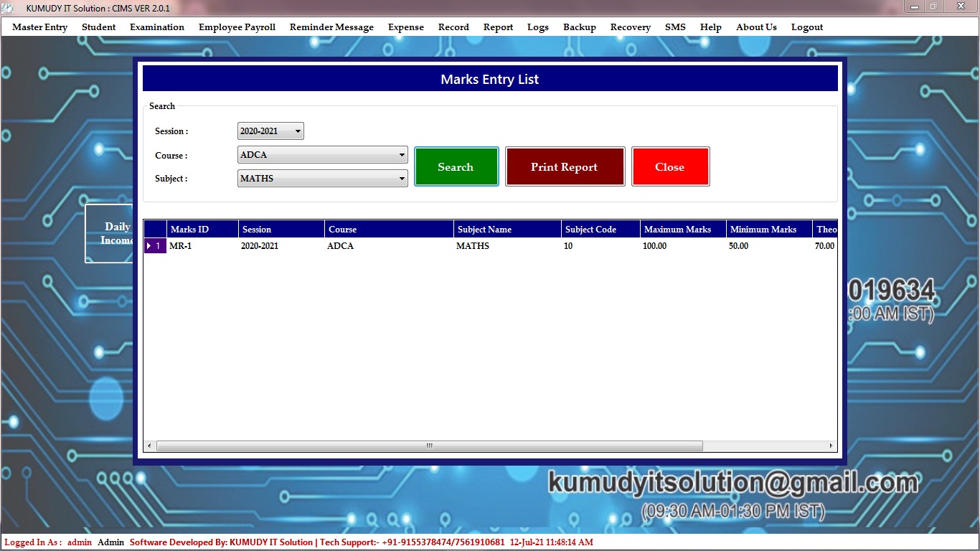Open the Examination menu
The image size is (980, 551).
coord(156,27)
